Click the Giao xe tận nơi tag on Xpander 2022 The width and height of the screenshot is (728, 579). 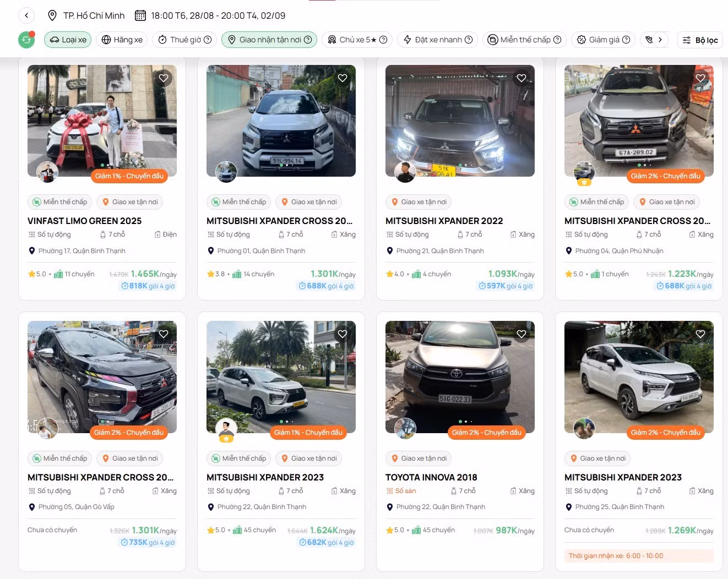(419, 202)
